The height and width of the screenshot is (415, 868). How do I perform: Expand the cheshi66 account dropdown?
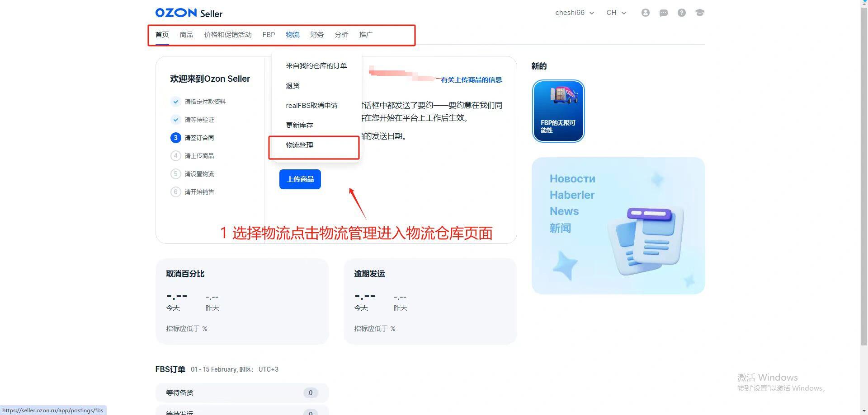coord(575,13)
